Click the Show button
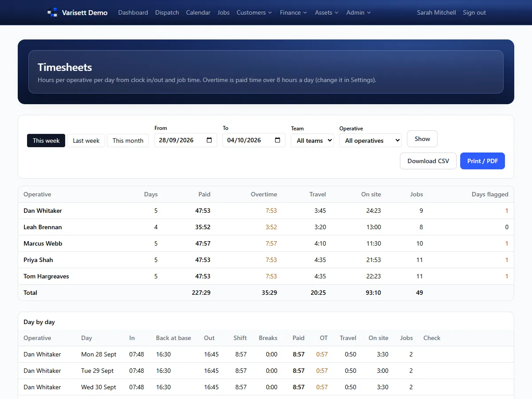Image resolution: width=532 pixels, height=399 pixels. point(422,139)
